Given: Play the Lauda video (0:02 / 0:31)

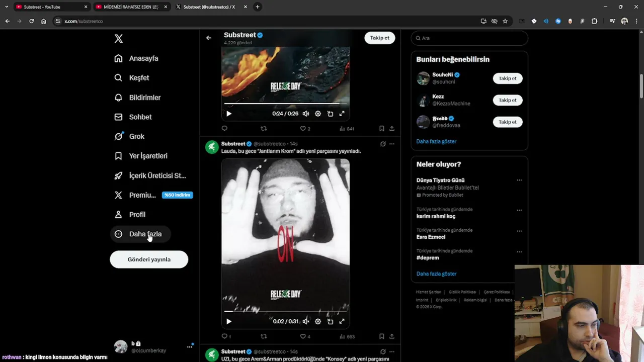Looking at the screenshot, I should (229, 321).
